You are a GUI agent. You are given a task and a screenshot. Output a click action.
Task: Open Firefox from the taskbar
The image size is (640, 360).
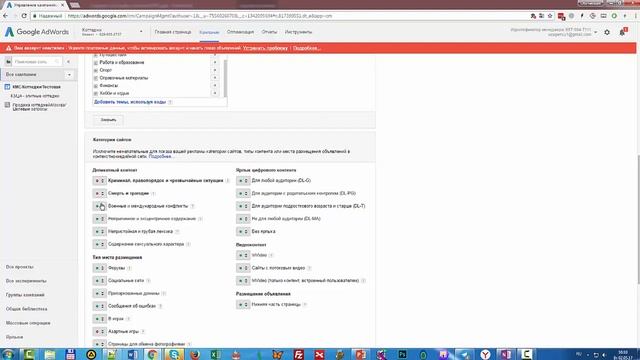coord(195,354)
